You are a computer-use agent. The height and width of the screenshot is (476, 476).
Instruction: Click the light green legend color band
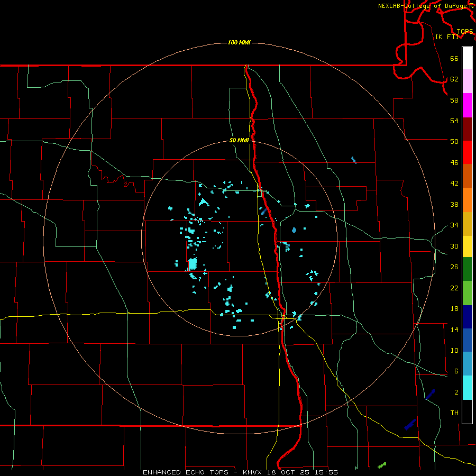click(467, 293)
